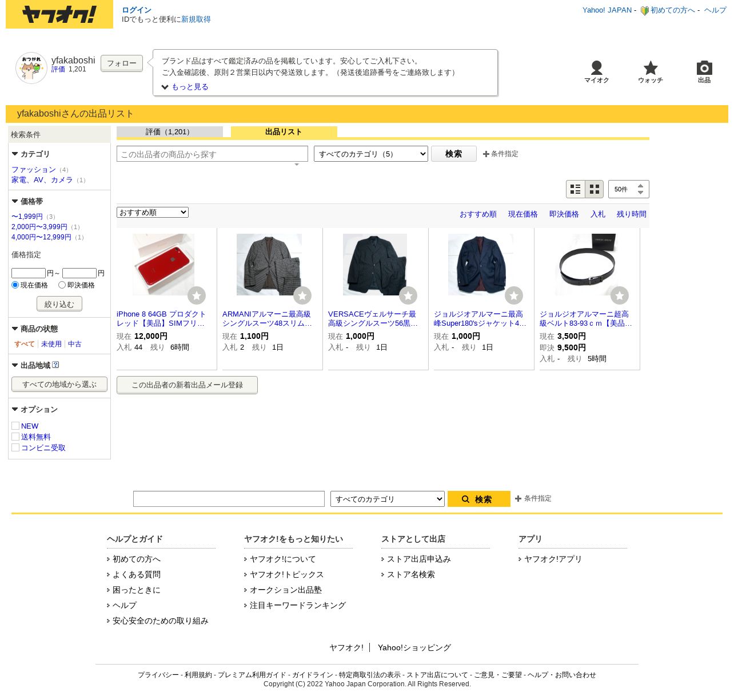Add Super180's jacket to watchlist star
The height and width of the screenshot is (700, 734).
(x=514, y=295)
